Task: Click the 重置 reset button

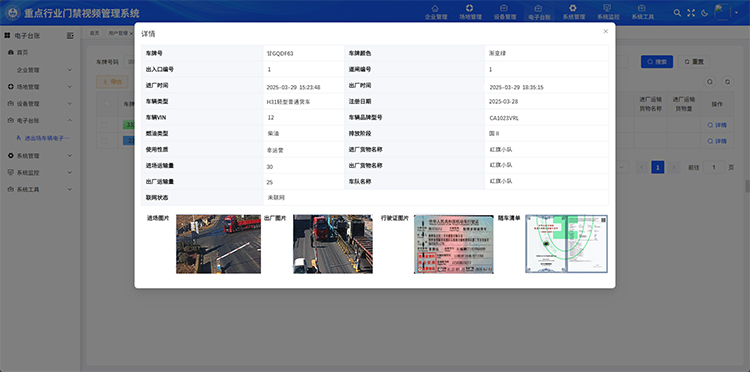Action: (694, 62)
